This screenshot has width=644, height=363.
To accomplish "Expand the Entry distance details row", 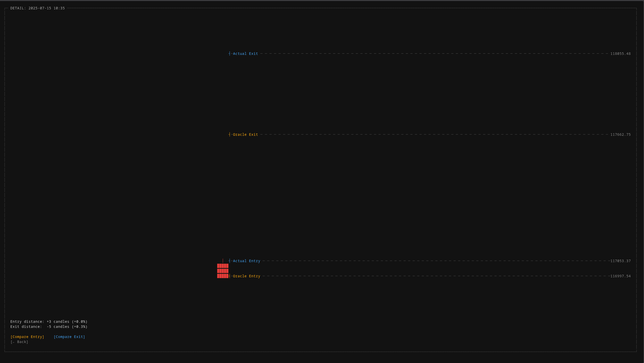I will coord(48,322).
